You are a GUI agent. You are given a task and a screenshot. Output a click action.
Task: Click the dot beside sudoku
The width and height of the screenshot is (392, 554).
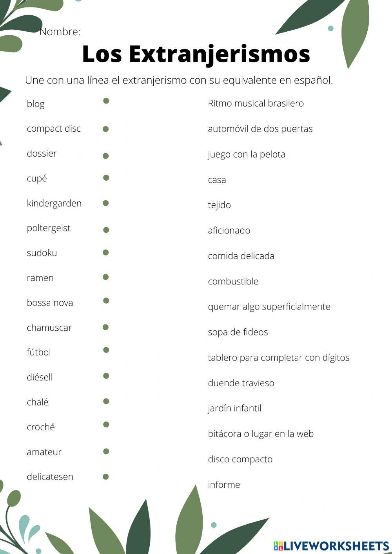point(105,253)
